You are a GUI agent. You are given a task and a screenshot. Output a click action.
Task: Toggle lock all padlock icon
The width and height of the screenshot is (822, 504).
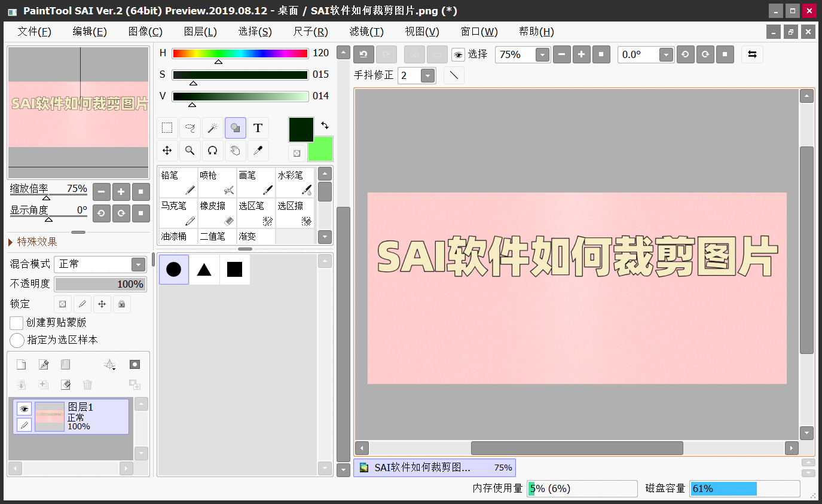pos(122,304)
